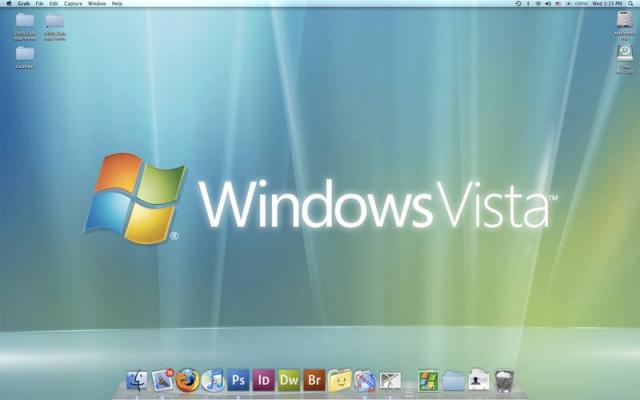
Task: Click the volume speaker icon in menu bar
Action: tap(548, 3)
